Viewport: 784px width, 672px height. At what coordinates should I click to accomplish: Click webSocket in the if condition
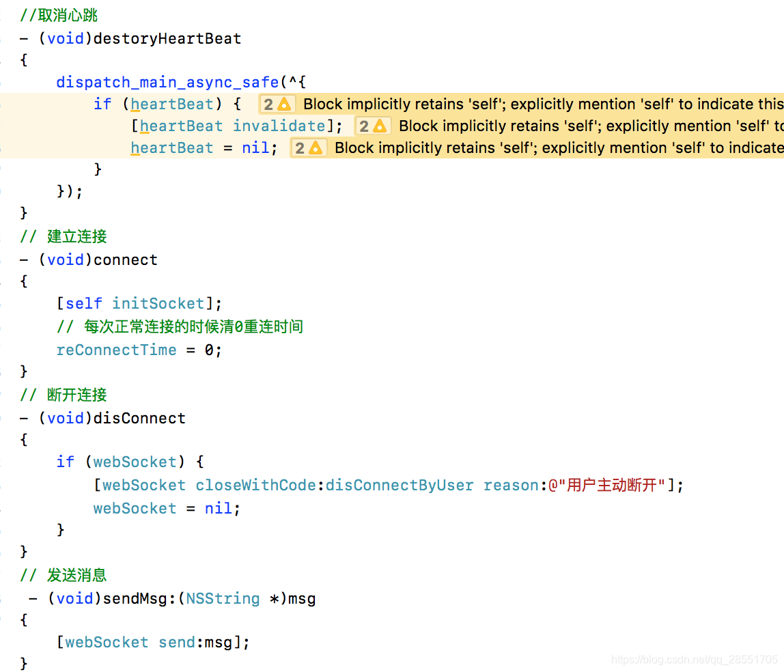135,462
